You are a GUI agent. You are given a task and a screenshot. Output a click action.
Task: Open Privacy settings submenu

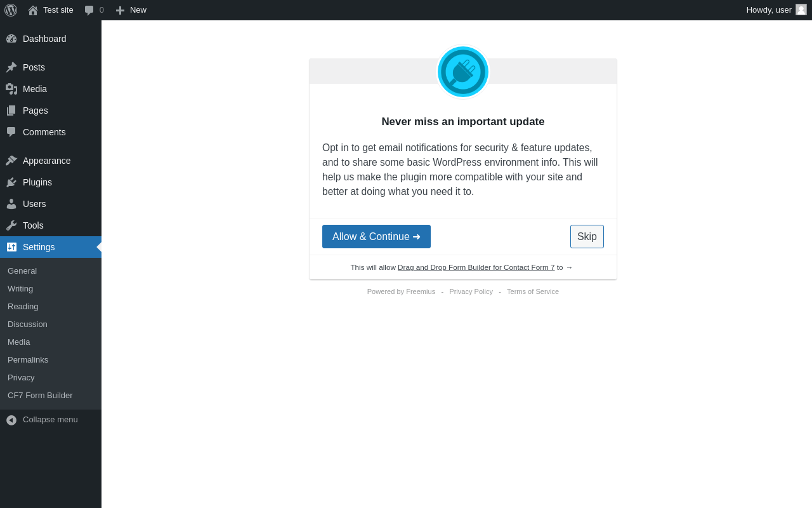tap(21, 378)
